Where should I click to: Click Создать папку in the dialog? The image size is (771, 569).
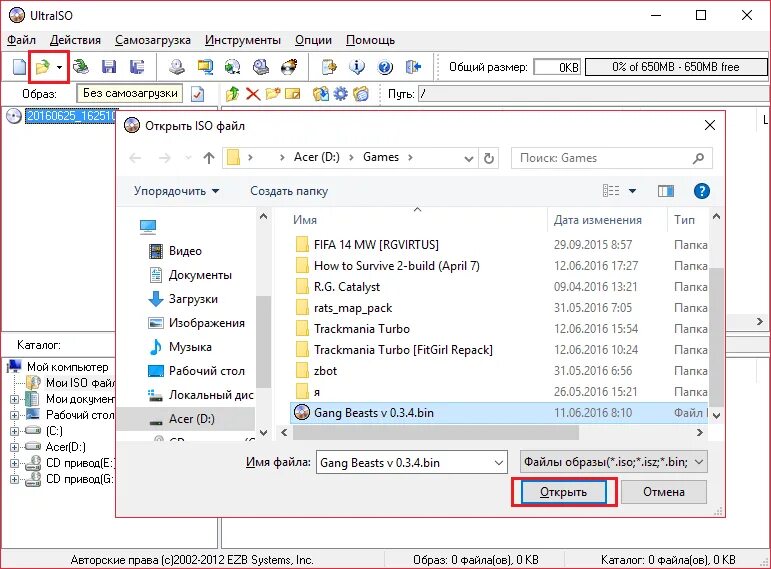(289, 191)
